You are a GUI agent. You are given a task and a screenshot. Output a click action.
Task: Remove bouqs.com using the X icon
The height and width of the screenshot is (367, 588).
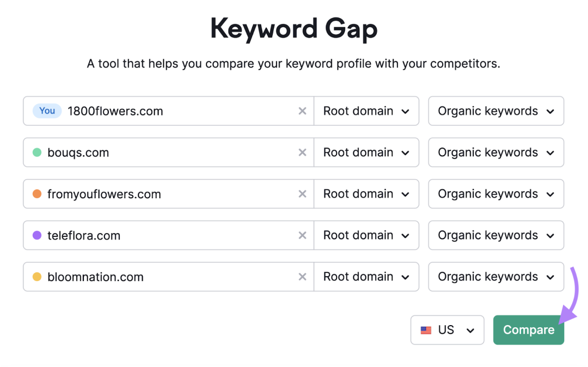point(302,152)
